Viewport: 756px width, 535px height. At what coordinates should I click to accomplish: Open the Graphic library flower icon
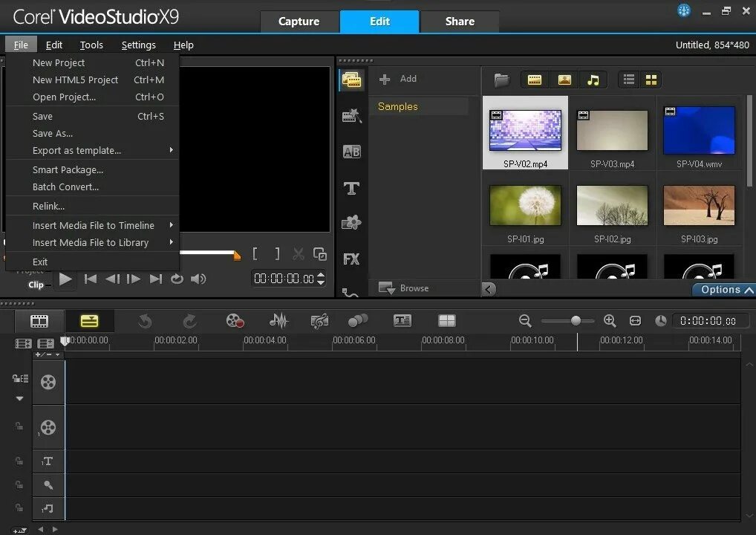click(351, 222)
